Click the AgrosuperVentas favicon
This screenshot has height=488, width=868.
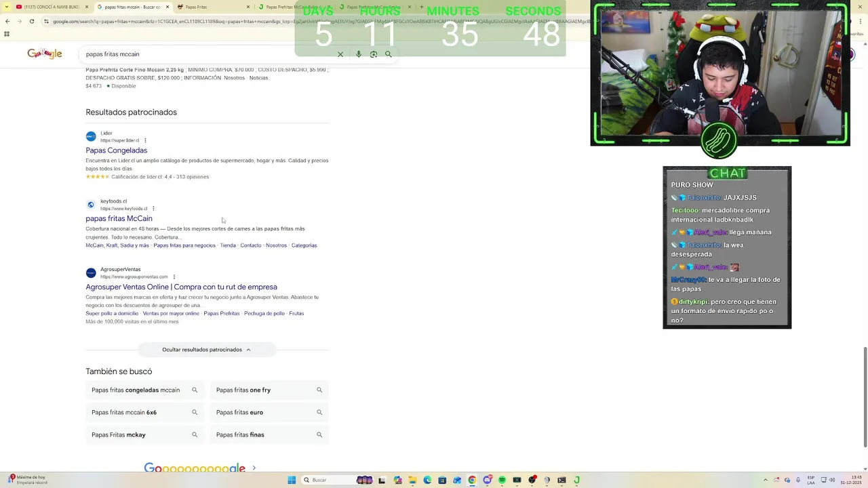[91, 272]
